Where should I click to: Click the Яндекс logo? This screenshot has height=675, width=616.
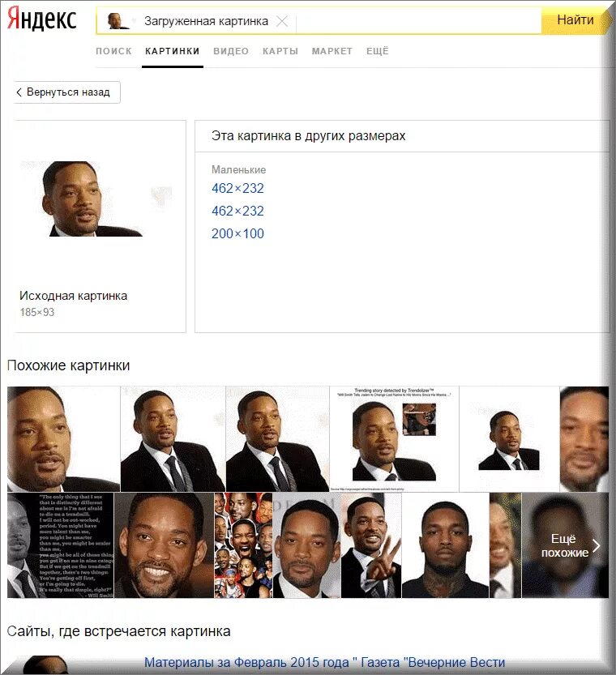[42, 19]
